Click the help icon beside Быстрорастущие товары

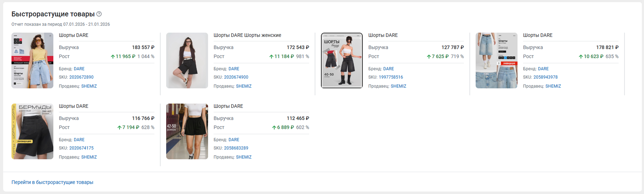[x=99, y=14]
